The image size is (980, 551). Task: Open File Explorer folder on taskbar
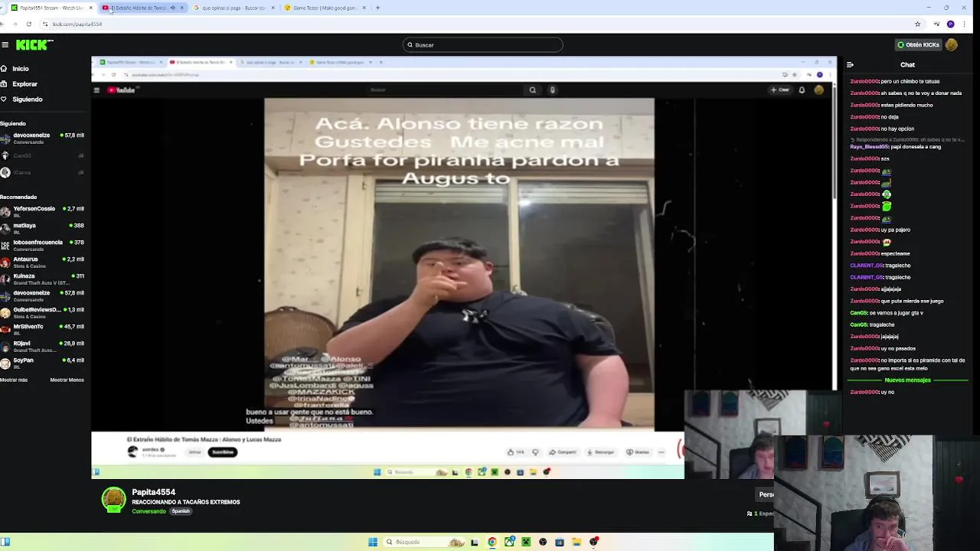[x=577, y=542]
